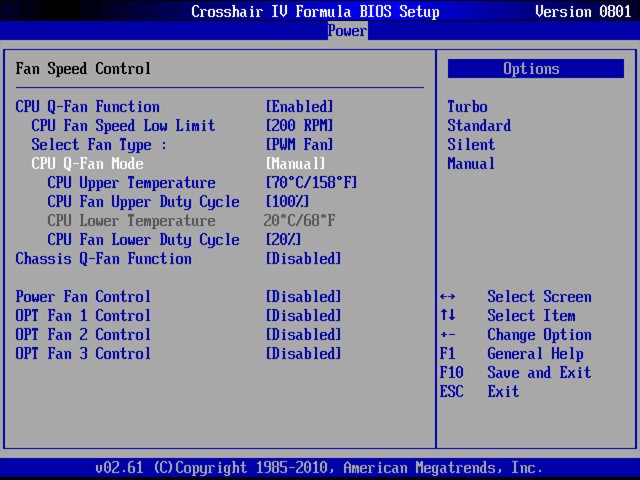This screenshot has height=480, width=640.
Task: Click the Version 0801 text
Action: [x=583, y=11]
